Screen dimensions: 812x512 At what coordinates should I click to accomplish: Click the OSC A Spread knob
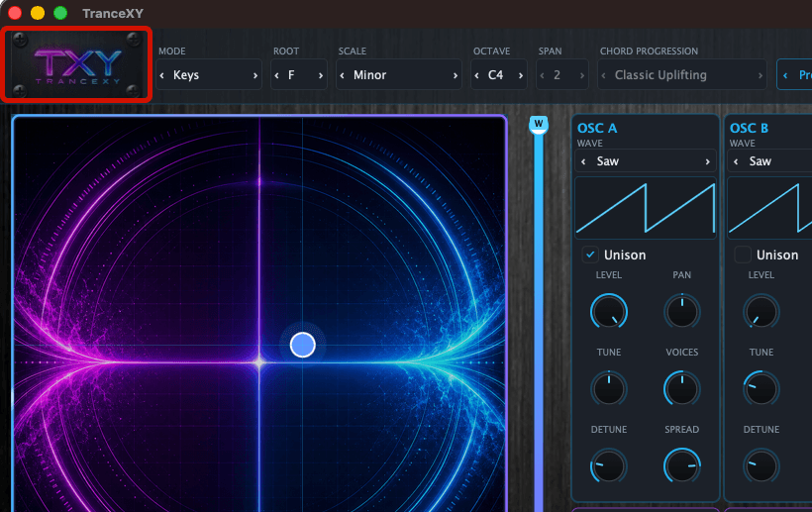tap(682, 465)
